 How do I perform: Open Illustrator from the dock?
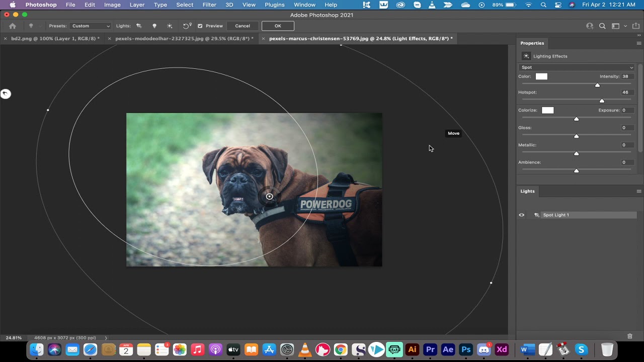(412, 349)
